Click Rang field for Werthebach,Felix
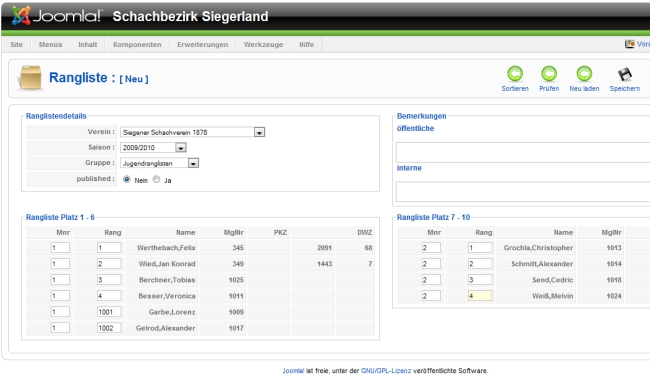Screen dimensions: 650x375 pyautogui.click(x=109, y=248)
